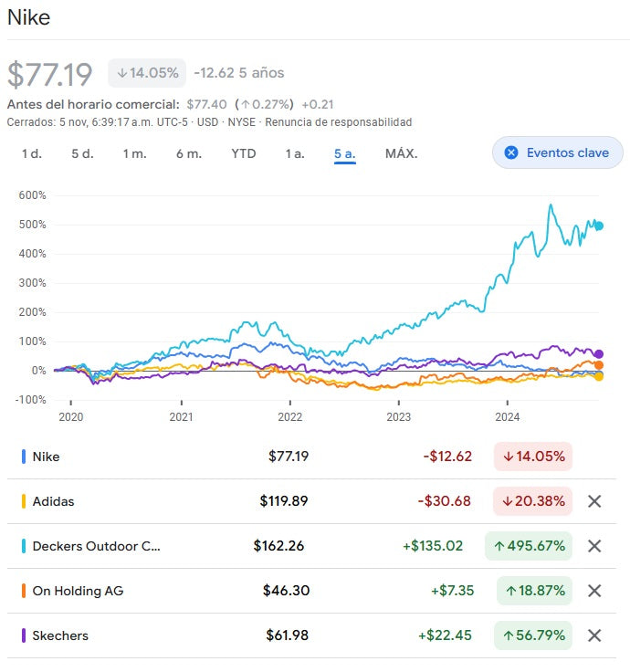This screenshot has height=672, width=630.
Task: Click the pre-market price $77.40
Action: (206, 104)
